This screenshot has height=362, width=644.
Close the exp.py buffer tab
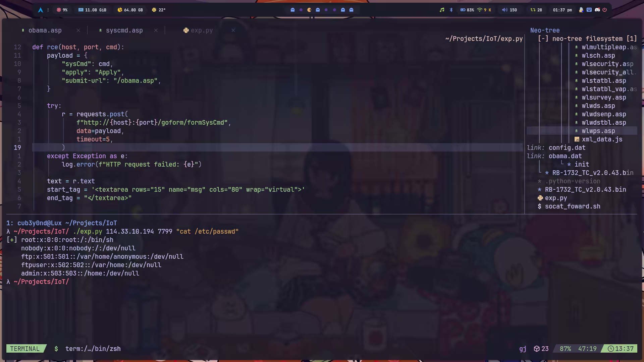click(233, 31)
